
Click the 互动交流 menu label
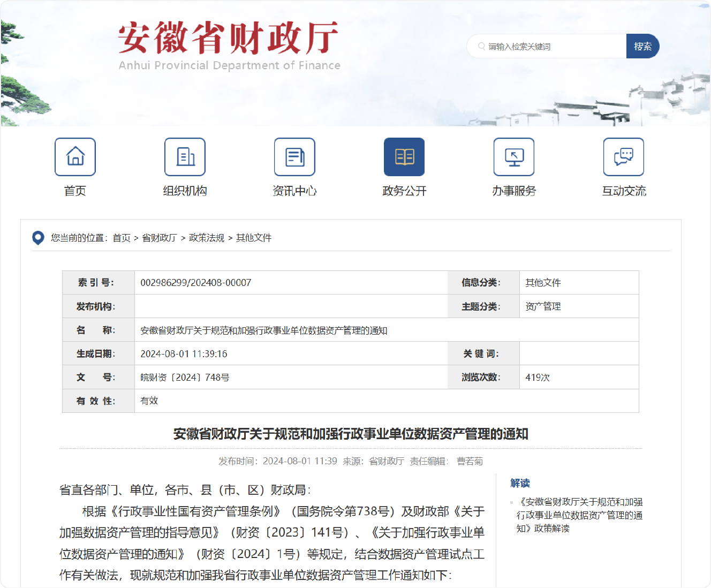pos(624,191)
